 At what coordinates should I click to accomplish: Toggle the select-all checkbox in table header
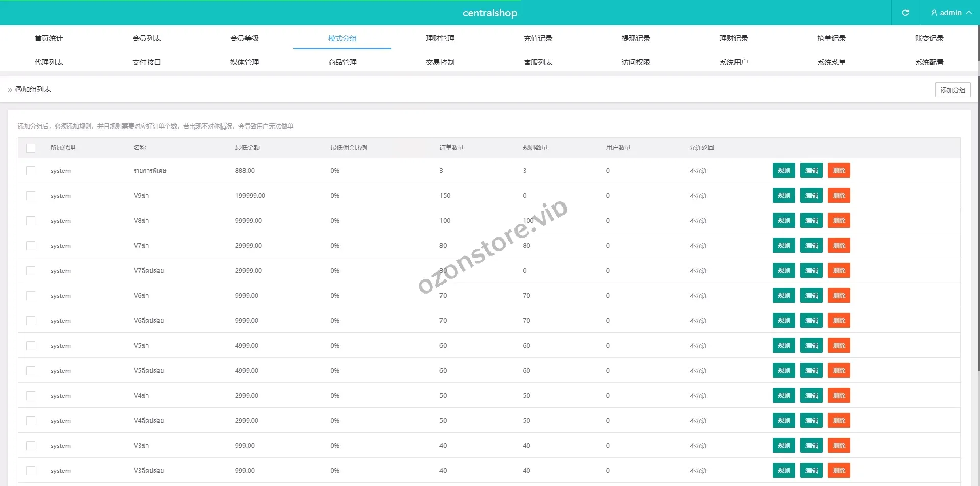pos(31,148)
